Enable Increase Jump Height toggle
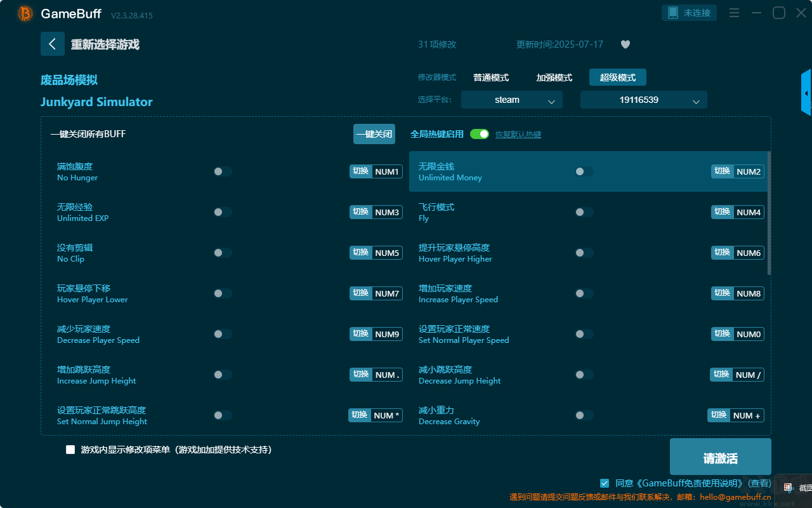The image size is (812, 508). pos(223,375)
